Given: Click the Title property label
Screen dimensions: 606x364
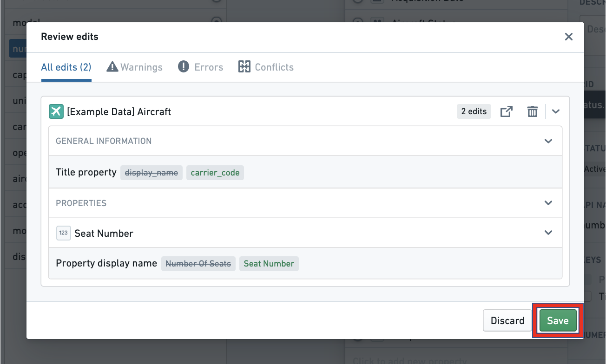Looking at the screenshot, I should pyautogui.click(x=86, y=172).
